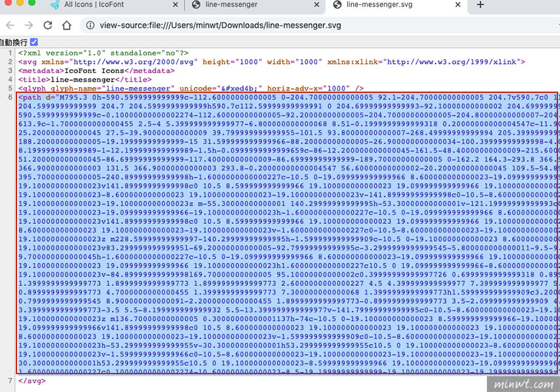Close the All Icons | IcoFont tab
The height and width of the screenshot is (392, 560).
pos(175,5)
